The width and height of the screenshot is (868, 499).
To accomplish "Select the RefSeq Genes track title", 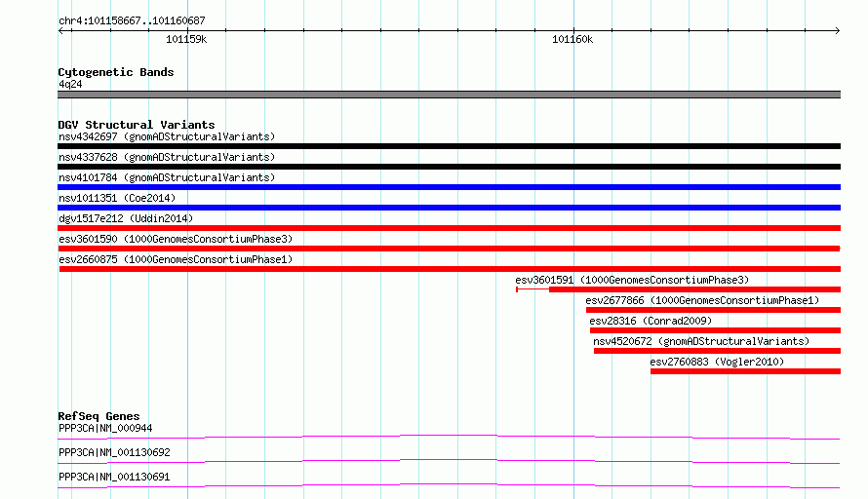I will (x=99, y=416).
